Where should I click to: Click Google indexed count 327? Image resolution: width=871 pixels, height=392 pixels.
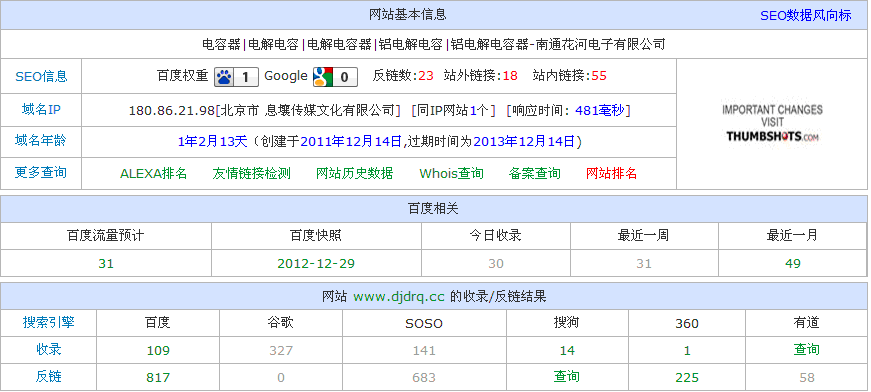tap(281, 351)
